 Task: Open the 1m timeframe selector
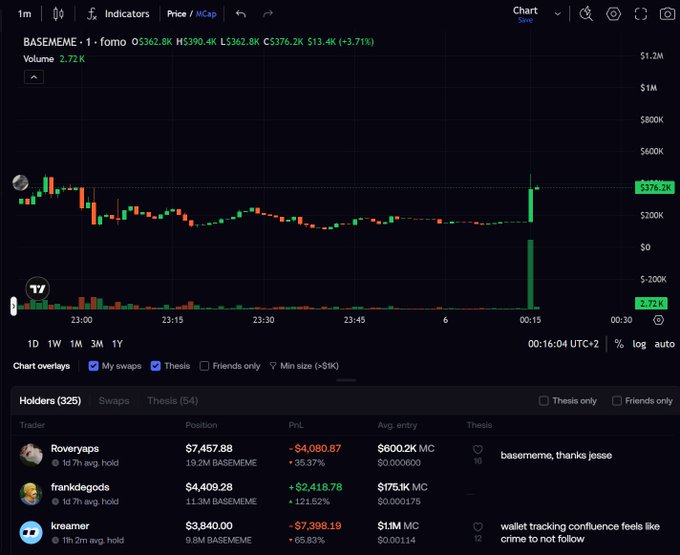tap(24, 14)
